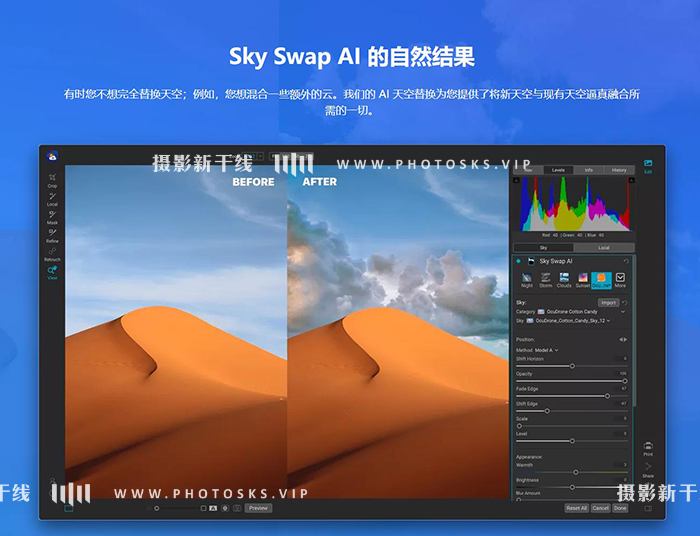Select the View zoom tool
The height and width of the screenshot is (536, 700).
pyautogui.click(x=52, y=272)
